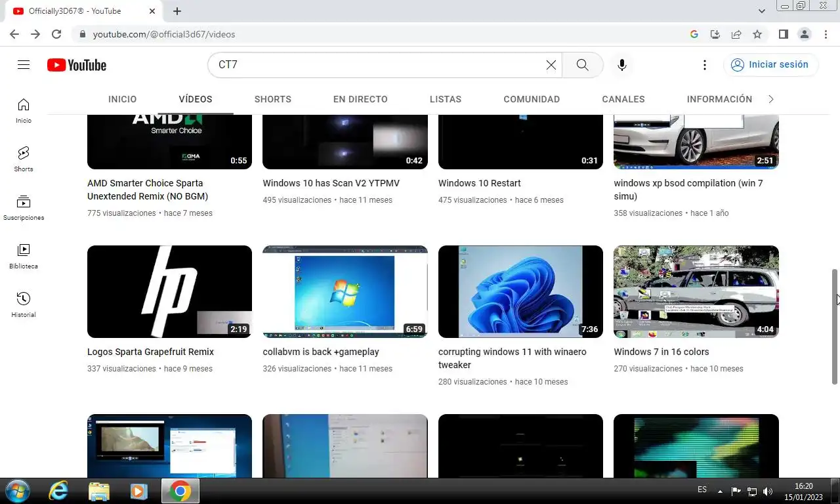Click the Google icon in address bar
The height and width of the screenshot is (504, 840).
pos(694,34)
